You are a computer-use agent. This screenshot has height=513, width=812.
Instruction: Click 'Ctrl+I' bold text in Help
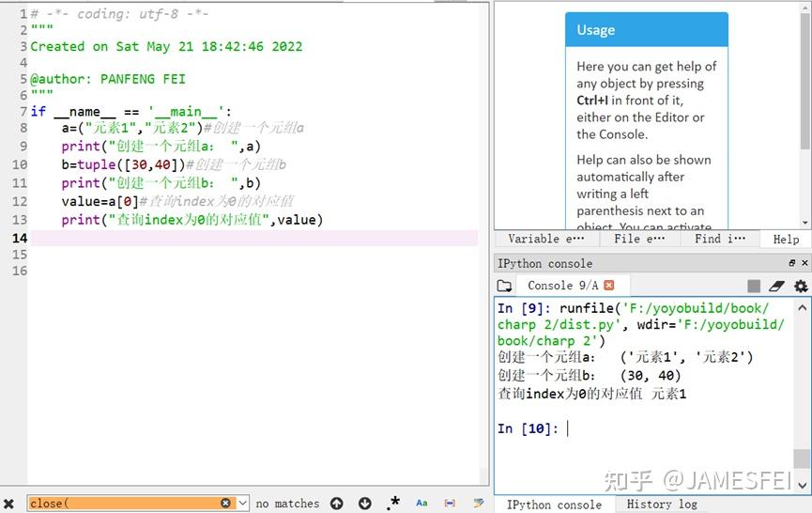[592, 100]
